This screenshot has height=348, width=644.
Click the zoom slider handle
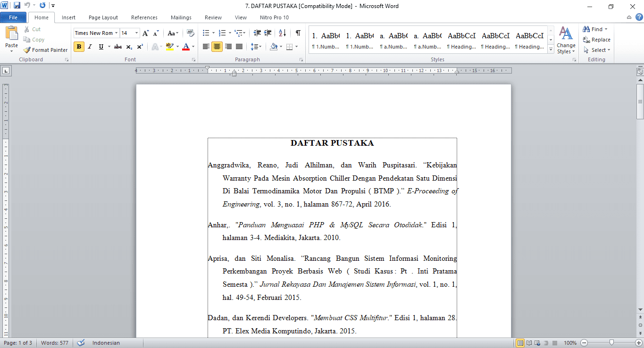611,343
